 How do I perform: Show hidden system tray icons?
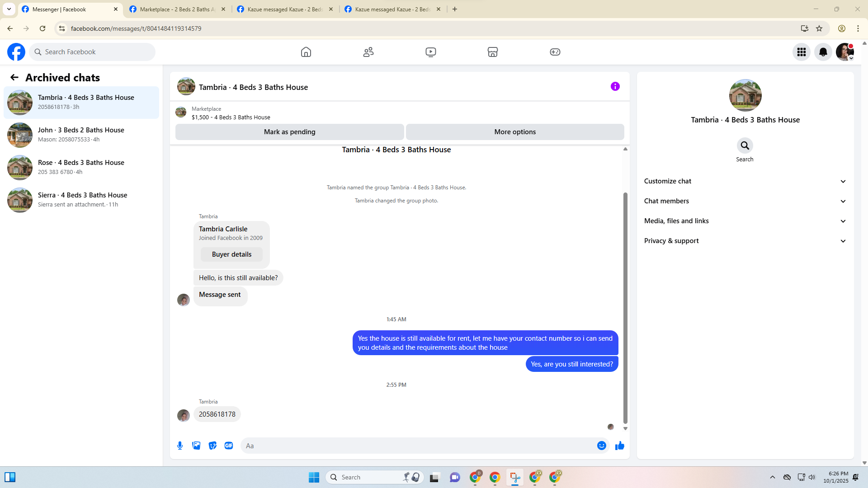pyautogui.click(x=773, y=477)
